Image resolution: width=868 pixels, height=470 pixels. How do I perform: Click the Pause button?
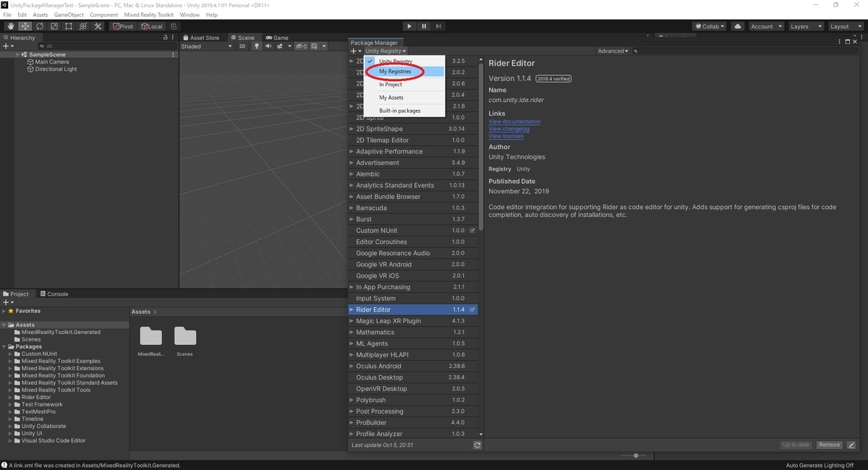click(x=425, y=26)
